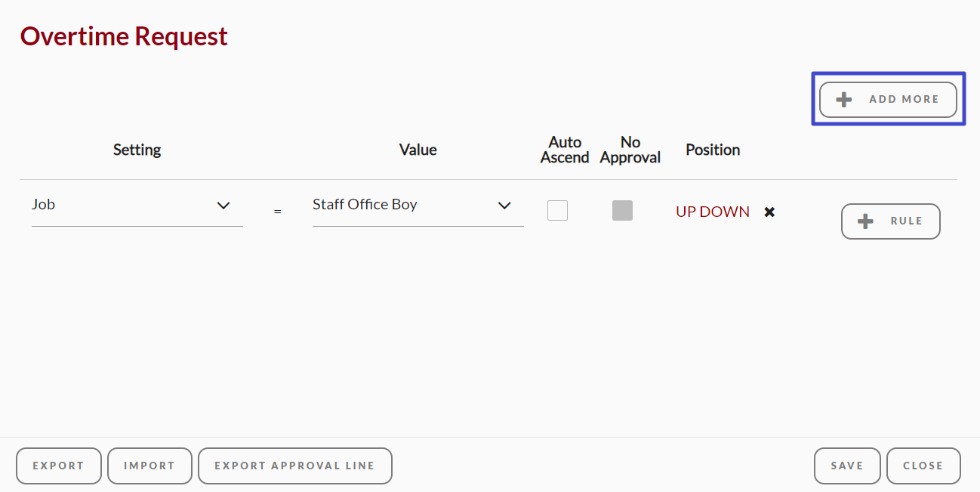Save the overtime request settings
980x492 pixels.
847,466
